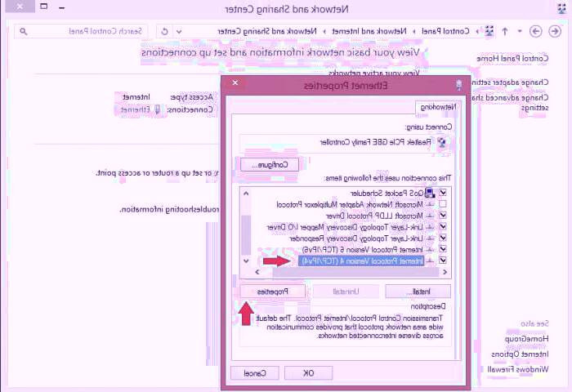
Task: Click the Control Panel icon in address bar
Action: coord(489,31)
